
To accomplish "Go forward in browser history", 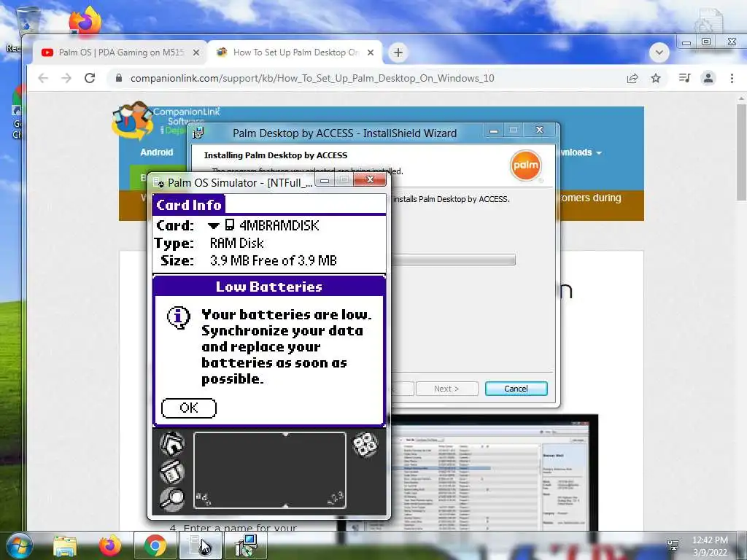I will point(66,78).
